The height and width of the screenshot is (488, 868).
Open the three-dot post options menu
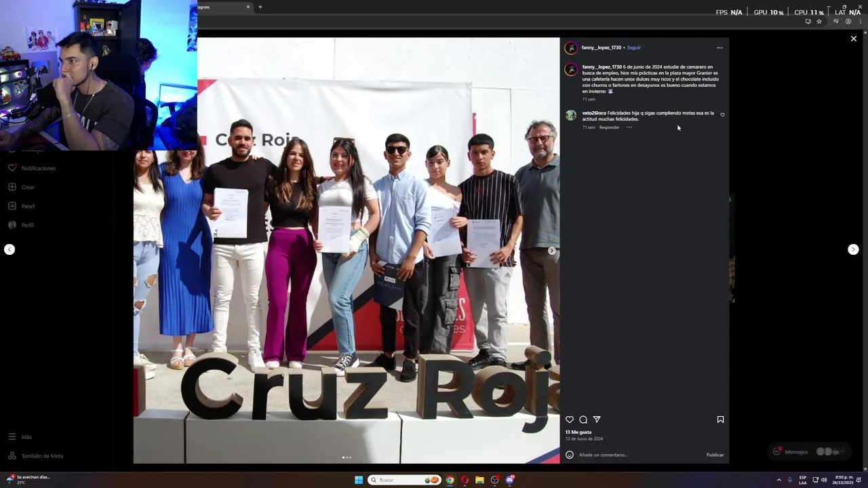tap(719, 47)
